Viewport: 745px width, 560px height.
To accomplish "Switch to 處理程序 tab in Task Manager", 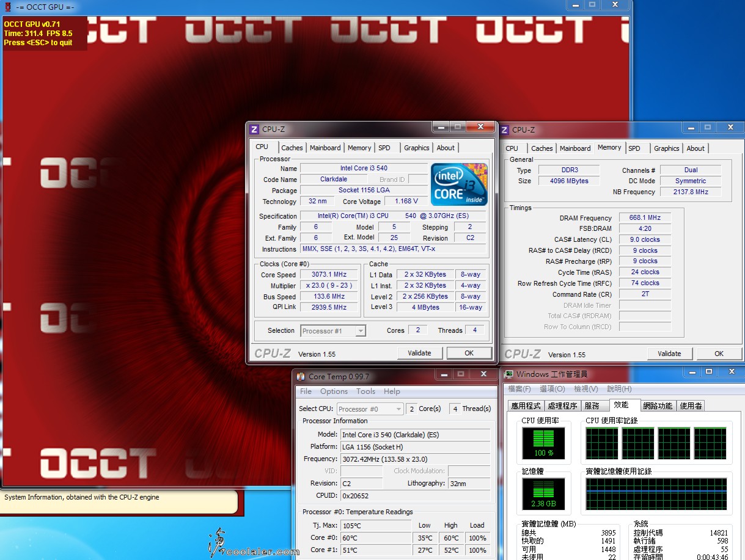I will [562, 405].
